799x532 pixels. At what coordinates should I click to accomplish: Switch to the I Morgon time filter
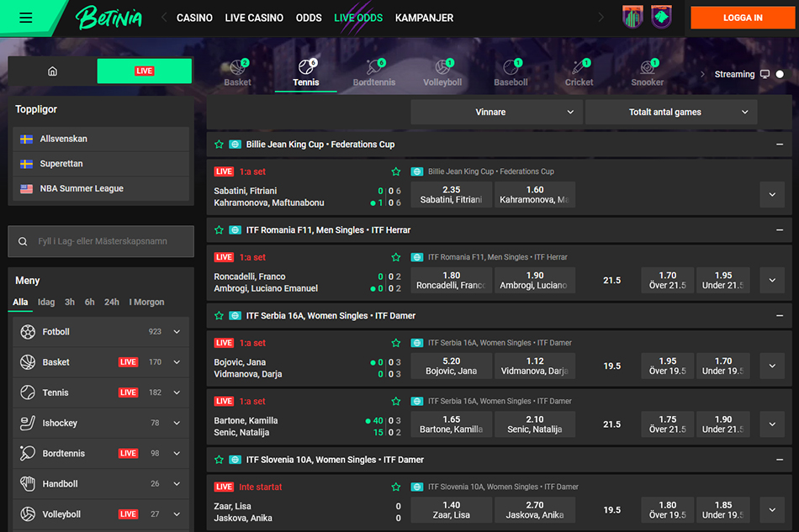146,303
